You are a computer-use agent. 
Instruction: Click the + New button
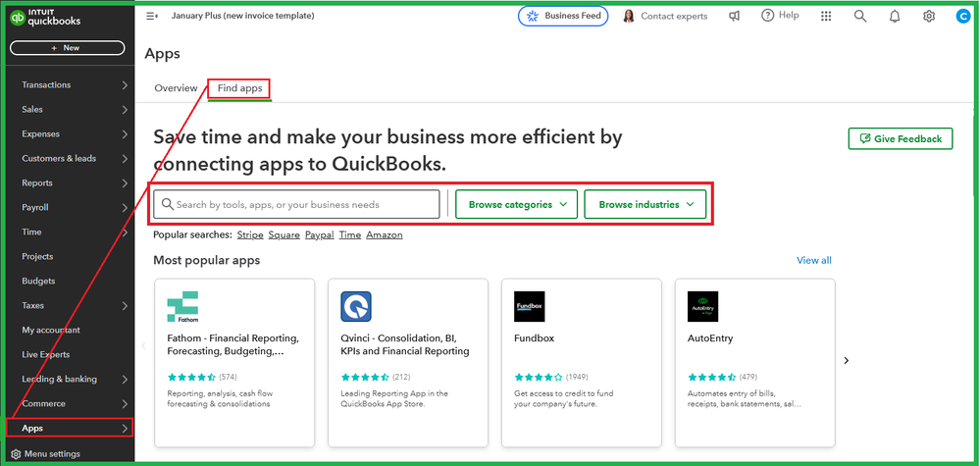pos(67,47)
